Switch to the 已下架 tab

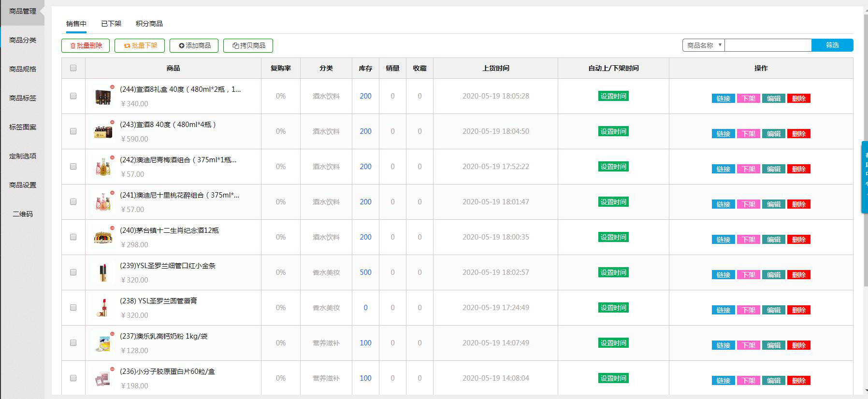[111, 24]
